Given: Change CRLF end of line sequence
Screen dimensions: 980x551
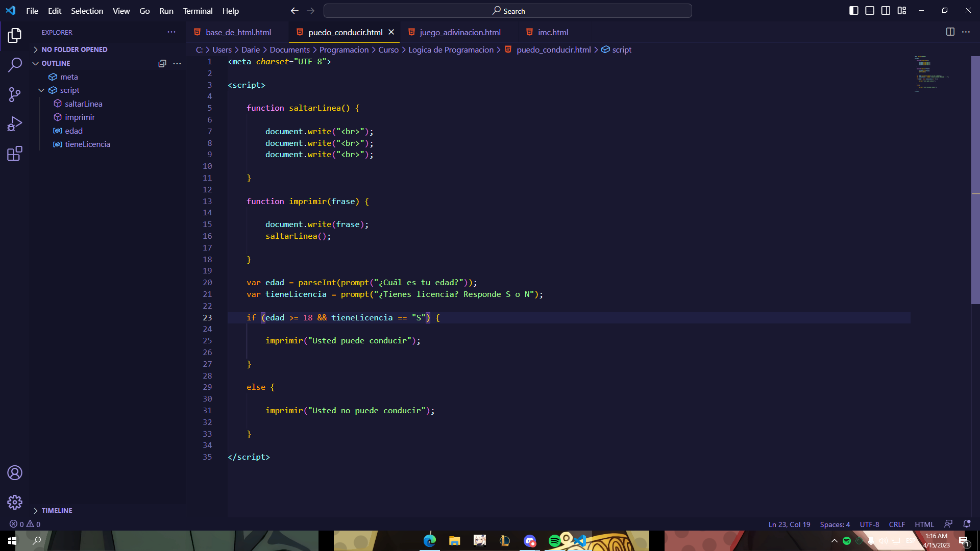Looking at the screenshot, I should (896, 524).
